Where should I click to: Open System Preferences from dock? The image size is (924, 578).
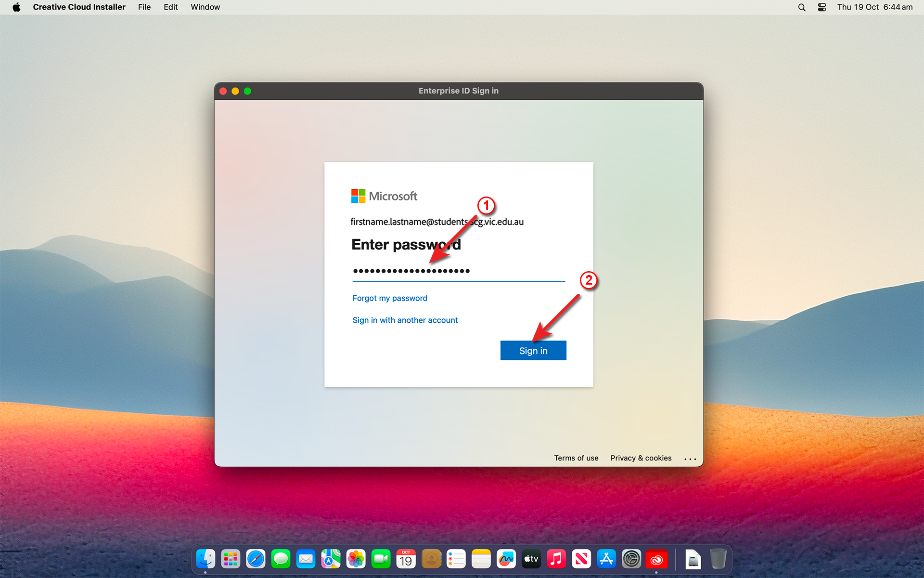[631, 559]
